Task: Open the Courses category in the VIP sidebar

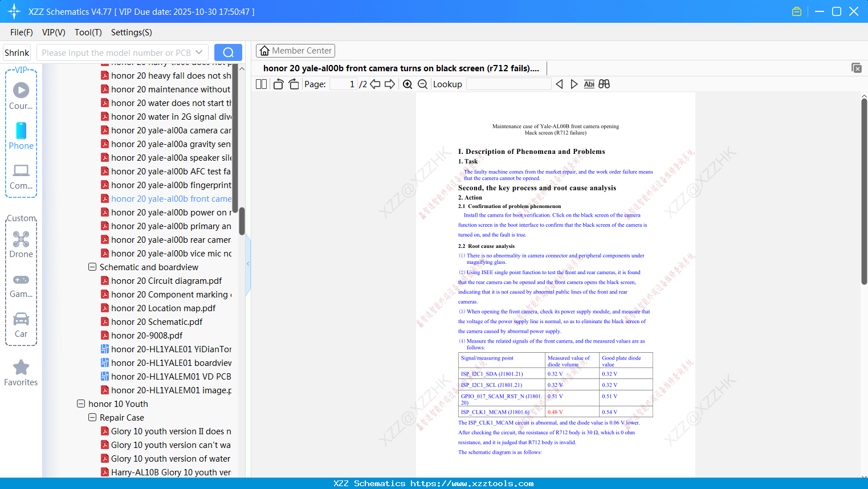Action: [x=21, y=95]
